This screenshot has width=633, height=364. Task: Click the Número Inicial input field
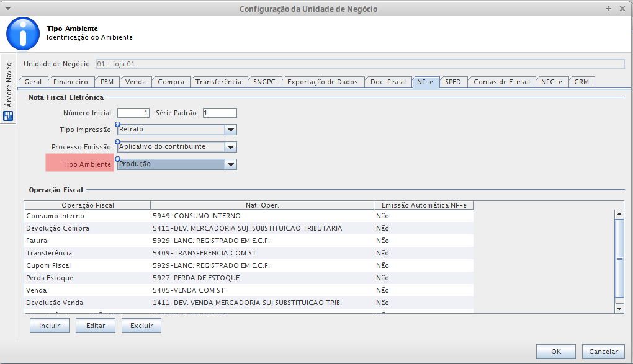133,113
